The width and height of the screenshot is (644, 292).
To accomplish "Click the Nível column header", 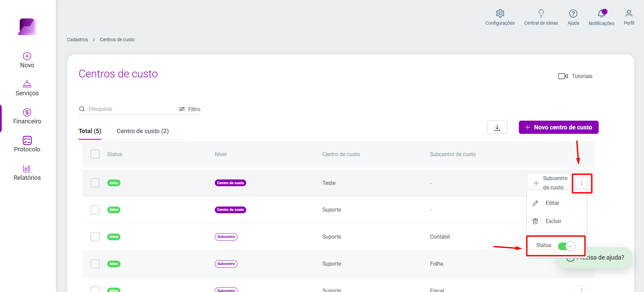I will pos(221,154).
